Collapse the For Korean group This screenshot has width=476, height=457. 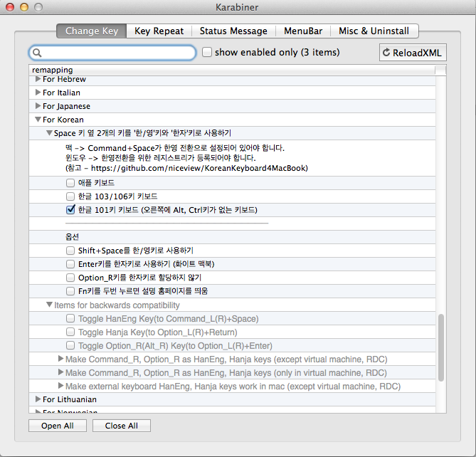point(38,120)
